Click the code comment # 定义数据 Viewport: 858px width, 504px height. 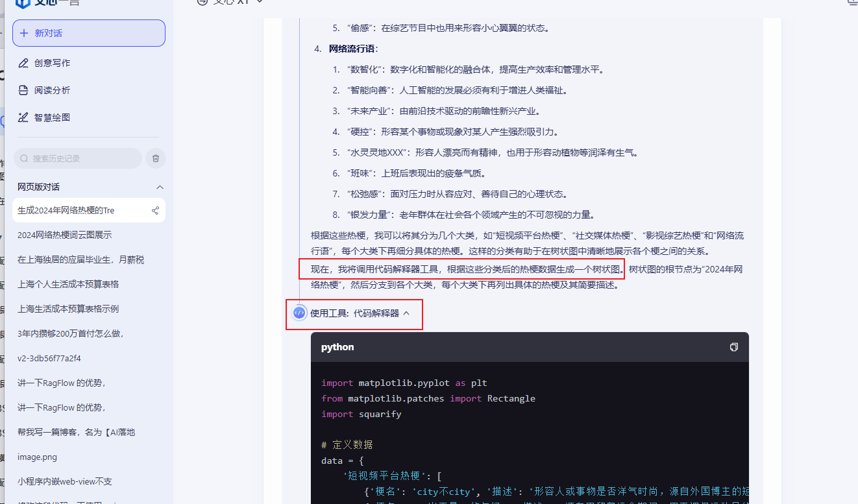click(x=347, y=445)
